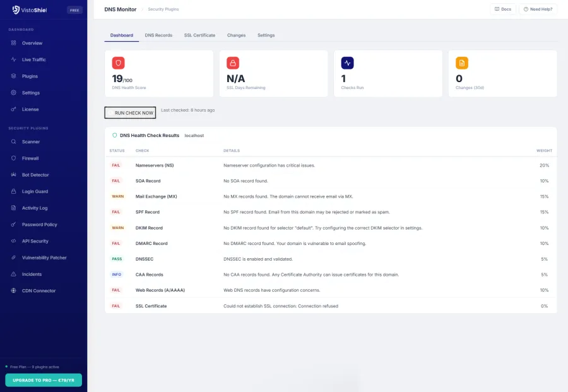Open the DNS Monitor Settings tab
This screenshot has width=568, height=392.
pos(266,35)
